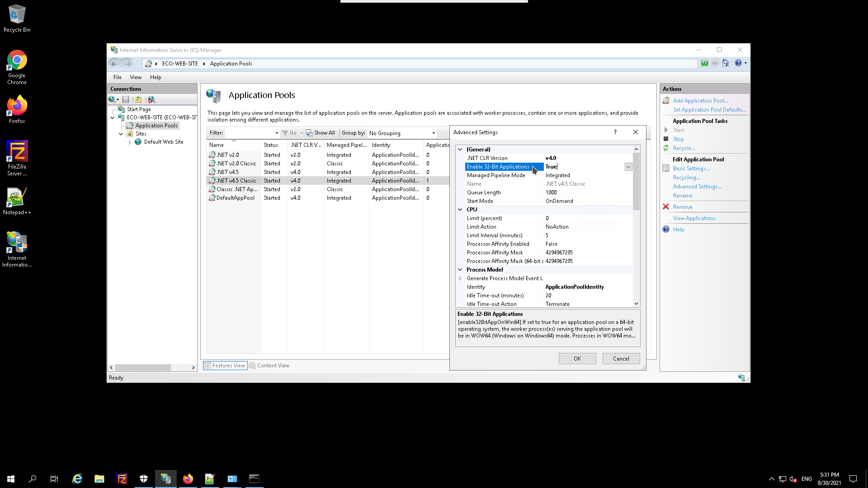Click the red Remove X icon
Screen dimensions: 868x488
(666, 207)
